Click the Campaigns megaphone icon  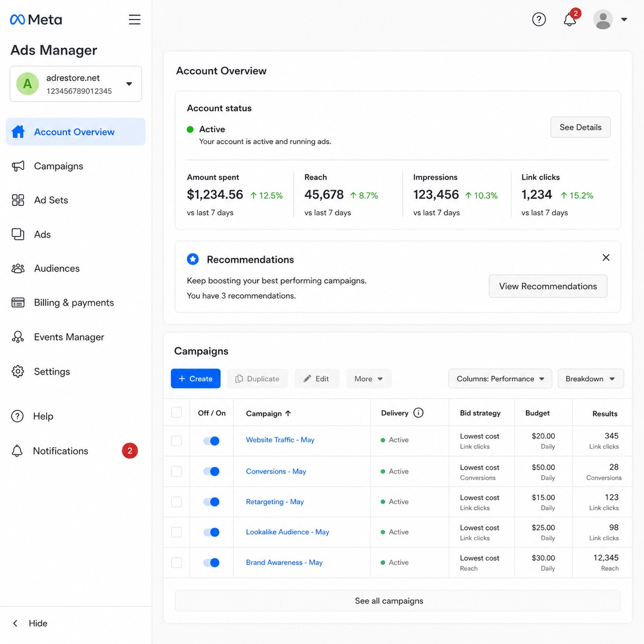18,166
